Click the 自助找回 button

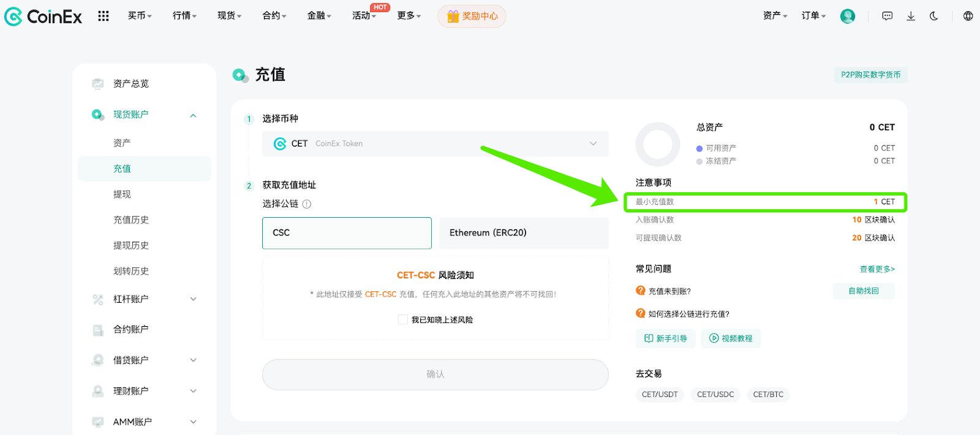click(864, 291)
